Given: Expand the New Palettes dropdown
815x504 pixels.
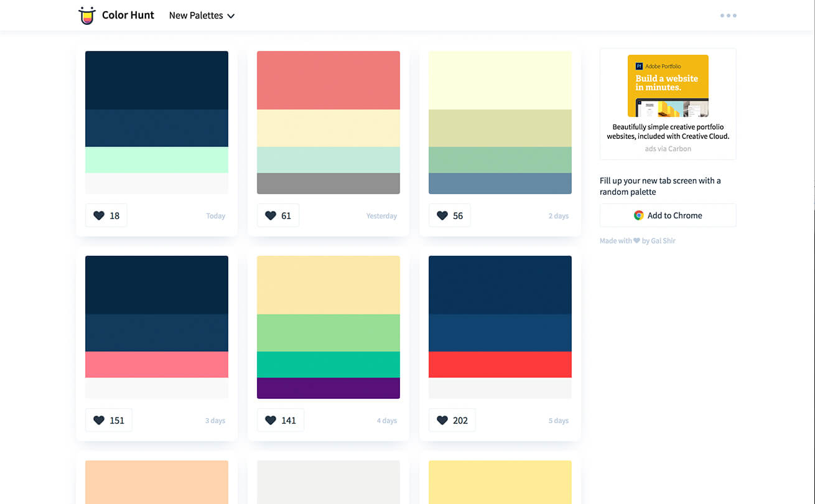Looking at the screenshot, I should (x=202, y=16).
